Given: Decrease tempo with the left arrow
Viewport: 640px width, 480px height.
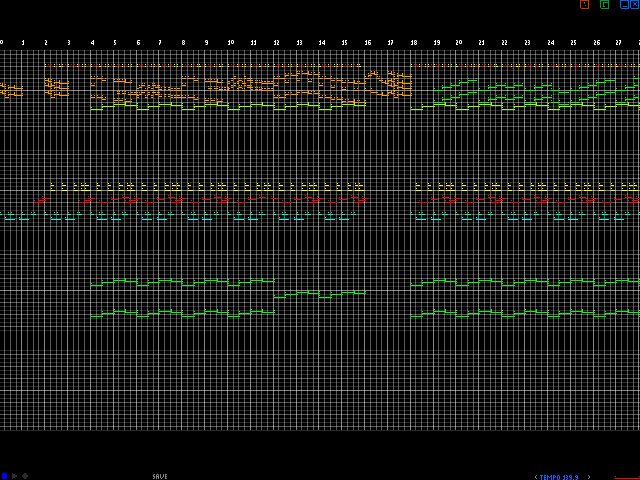Looking at the screenshot, I should (x=535, y=477).
